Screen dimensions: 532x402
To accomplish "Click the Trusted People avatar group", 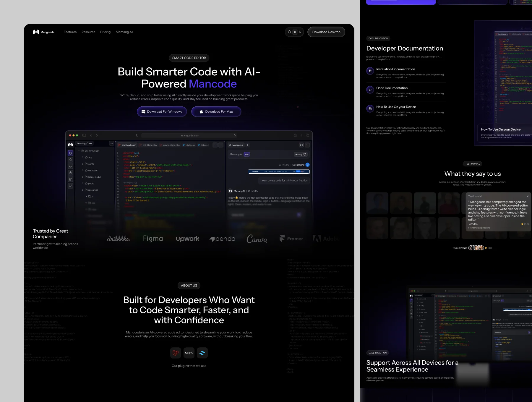I will tap(476, 248).
